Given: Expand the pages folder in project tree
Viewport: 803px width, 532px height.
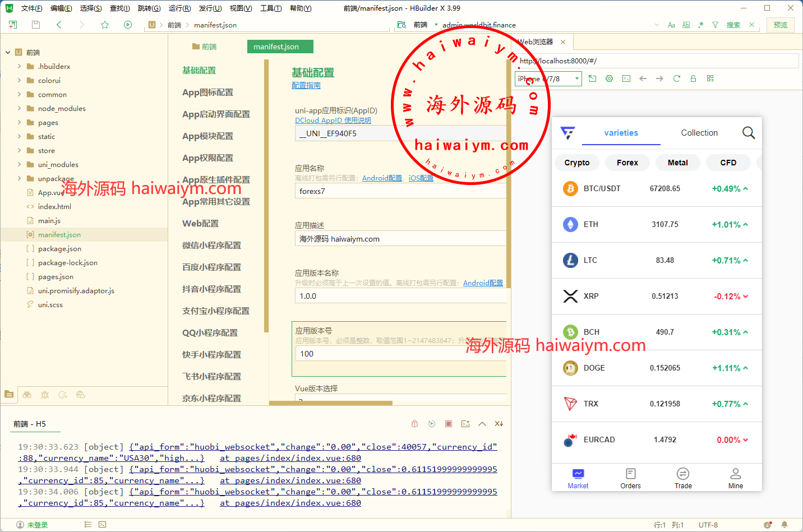Looking at the screenshot, I should point(19,122).
